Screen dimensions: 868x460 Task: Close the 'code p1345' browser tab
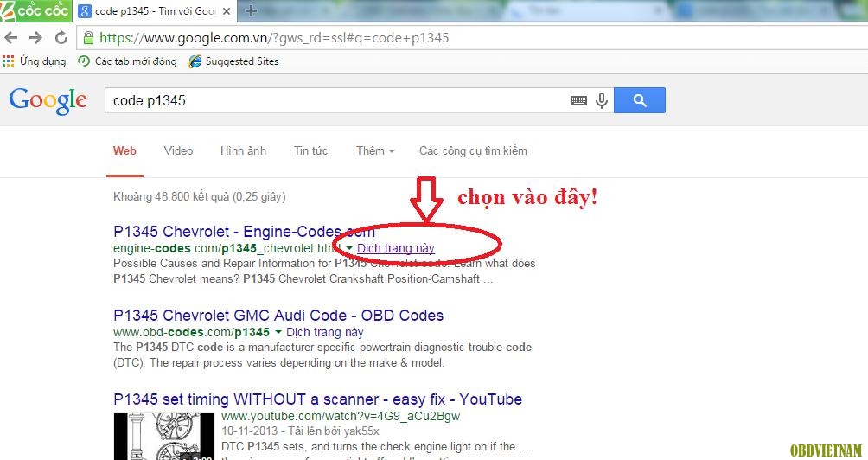226,11
